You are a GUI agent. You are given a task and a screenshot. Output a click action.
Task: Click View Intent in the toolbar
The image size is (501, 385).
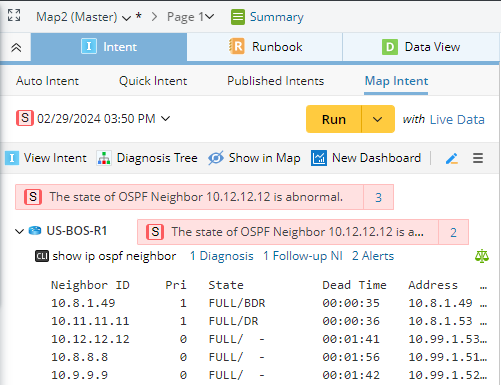coord(46,158)
